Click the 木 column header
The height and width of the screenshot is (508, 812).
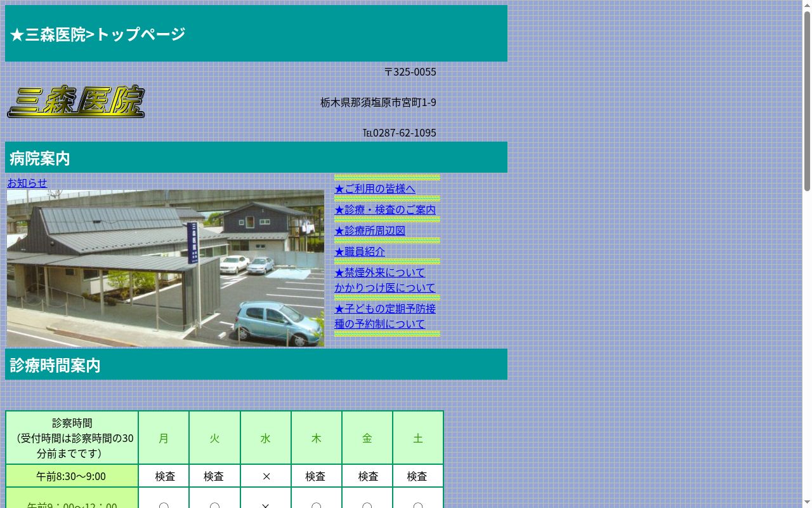[317, 438]
